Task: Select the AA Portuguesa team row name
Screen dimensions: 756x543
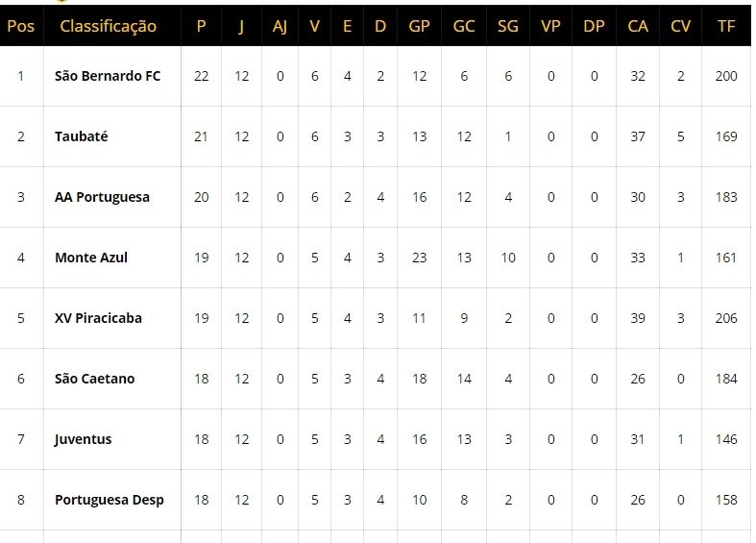Action: coord(102,197)
